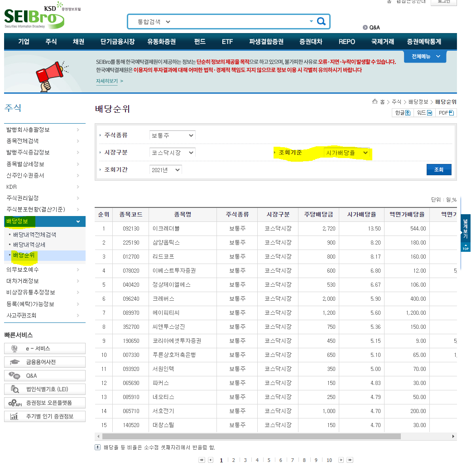This screenshot has width=476, height=471.
Task: Click the search magnifier icon
Action: coord(321,21)
